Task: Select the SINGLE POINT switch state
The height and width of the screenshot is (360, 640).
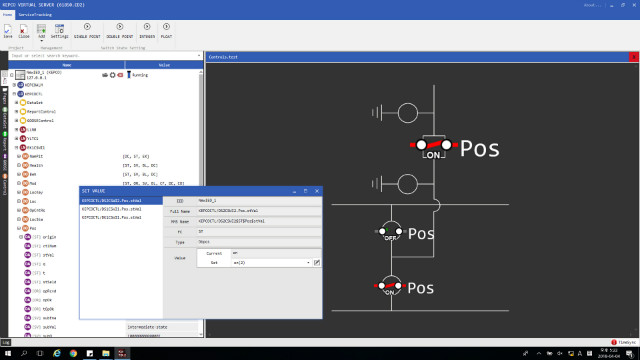Action: (x=87, y=31)
